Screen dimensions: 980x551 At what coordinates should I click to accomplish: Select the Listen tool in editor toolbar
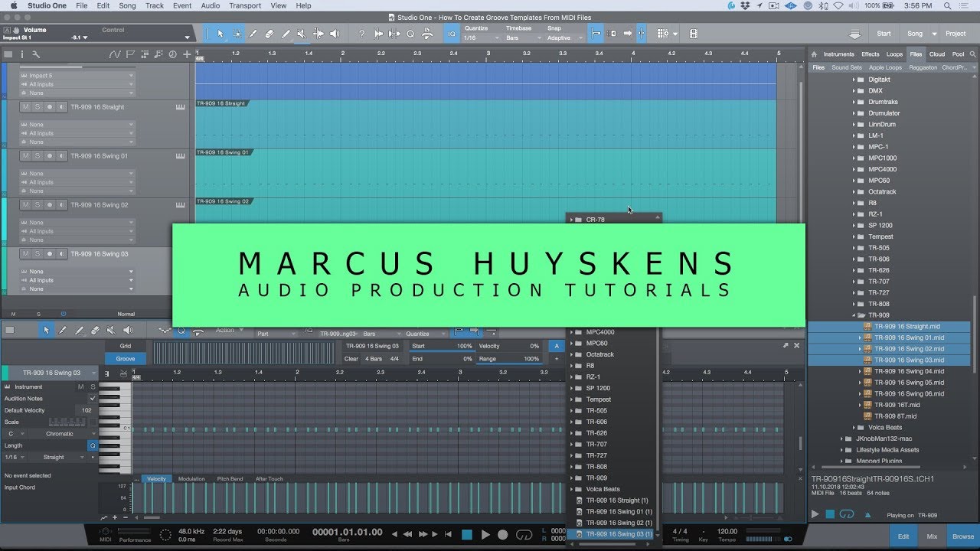[127, 330]
